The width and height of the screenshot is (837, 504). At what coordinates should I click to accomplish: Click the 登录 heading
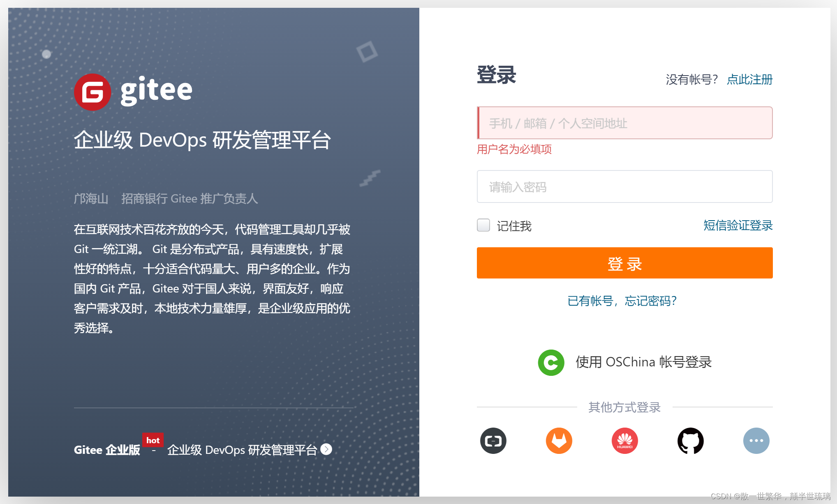[496, 75]
